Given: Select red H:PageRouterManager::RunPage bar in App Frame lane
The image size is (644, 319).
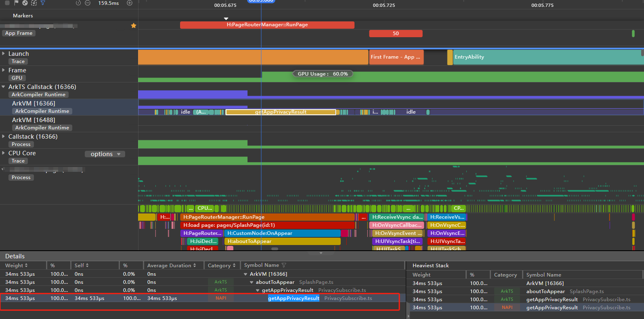Looking at the screenshot, I should click(x=267, y=25).
